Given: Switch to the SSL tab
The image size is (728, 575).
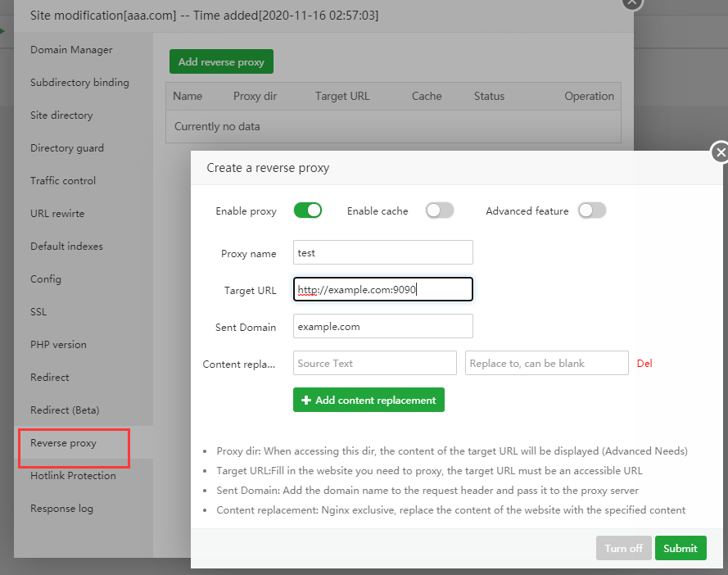Looking at the screenshot, I should [x=38, y=312].
